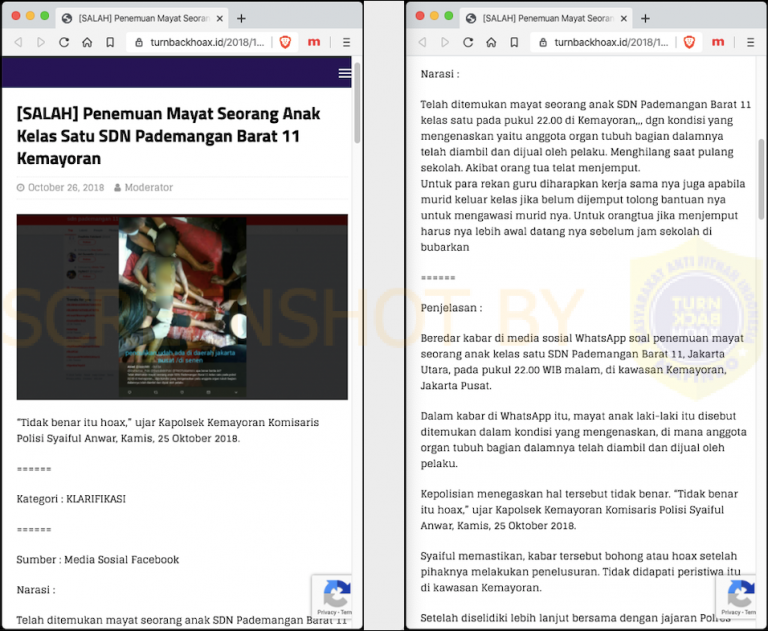Click 'Untuk para rekan guru' paragraph
The height and width of the screenshot is (631, 768).
pyautogui.click(x=583, y=215)
